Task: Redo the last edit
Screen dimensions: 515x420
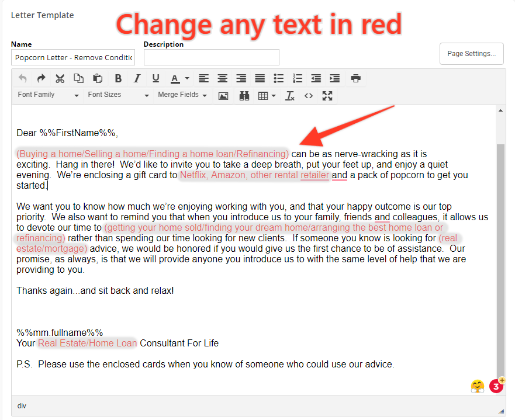Action: [41, 78]
